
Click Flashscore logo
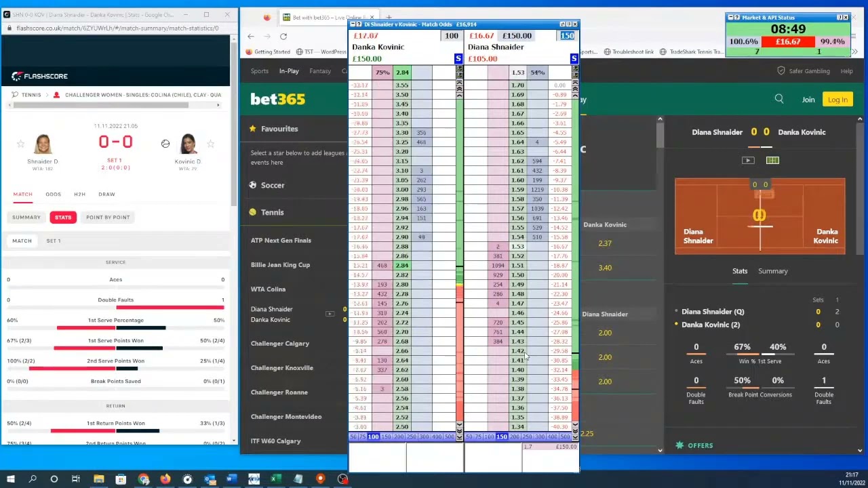point(39,76)
